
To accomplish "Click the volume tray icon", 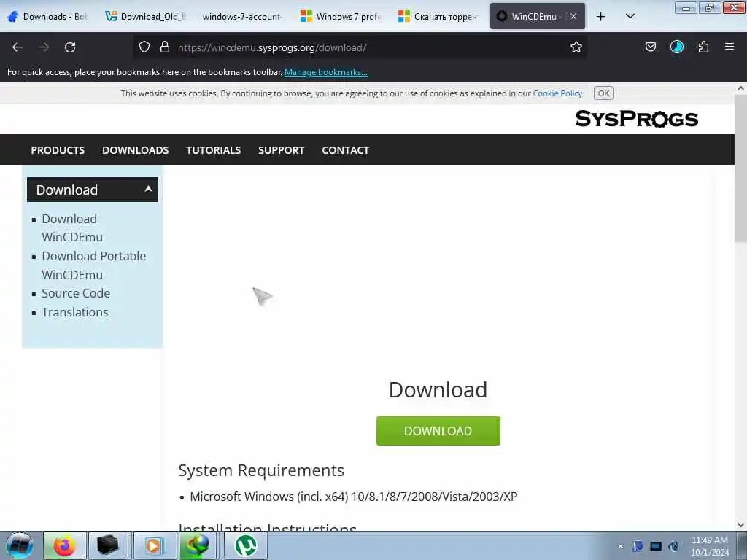I will pyautogui.click(x=673, y=546).
